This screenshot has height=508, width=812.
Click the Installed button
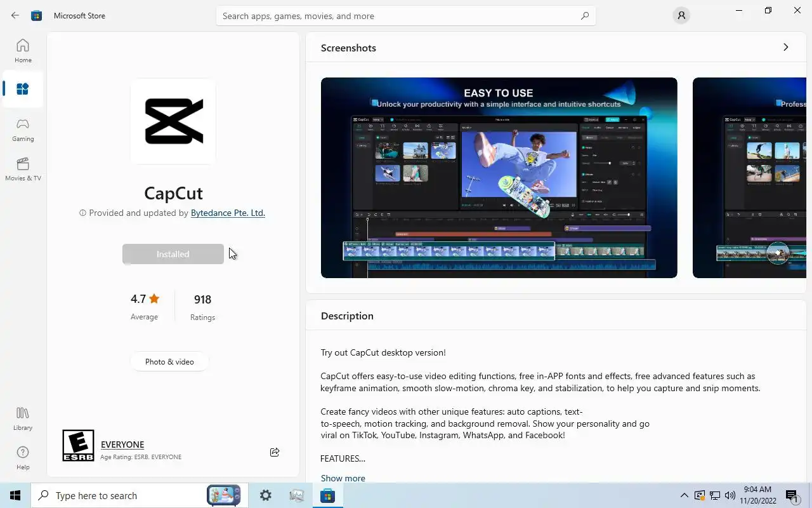point(173,254)
